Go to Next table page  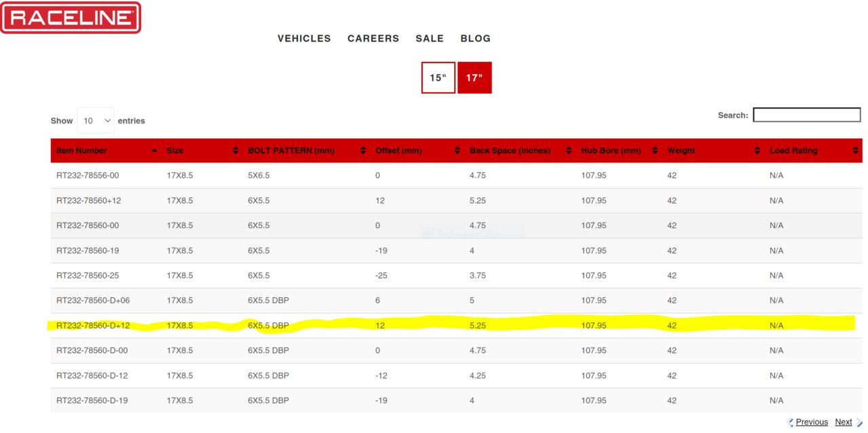[844, 422]
